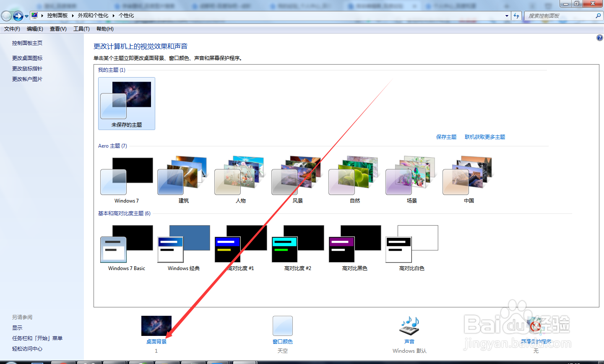Screen dimensions: 604x364
Task: Refresh the address bar view
Action: (x=516, y=16)
